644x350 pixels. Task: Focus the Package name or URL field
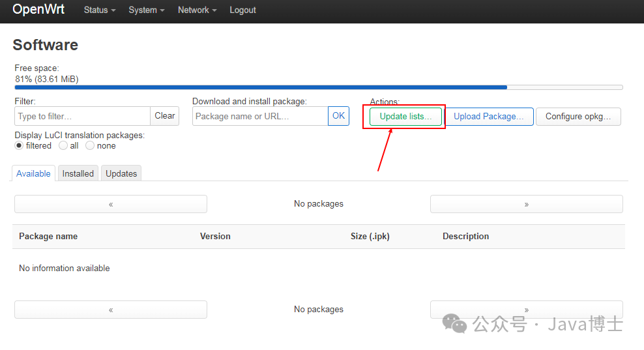(260, 116)
